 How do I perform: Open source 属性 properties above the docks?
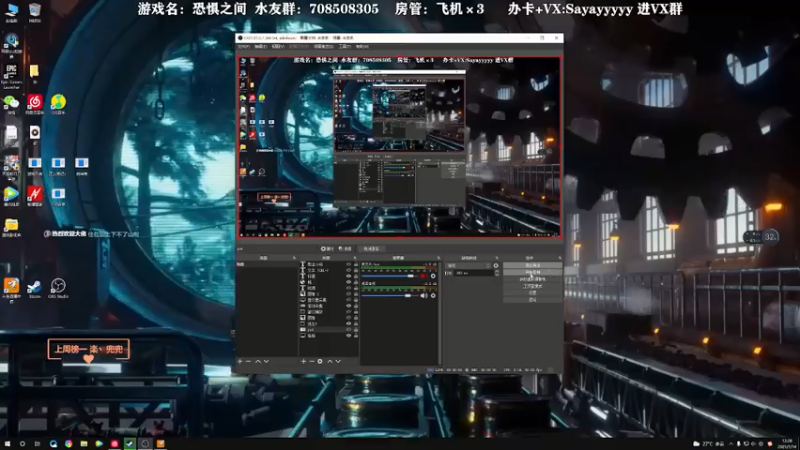click(327, 248)
